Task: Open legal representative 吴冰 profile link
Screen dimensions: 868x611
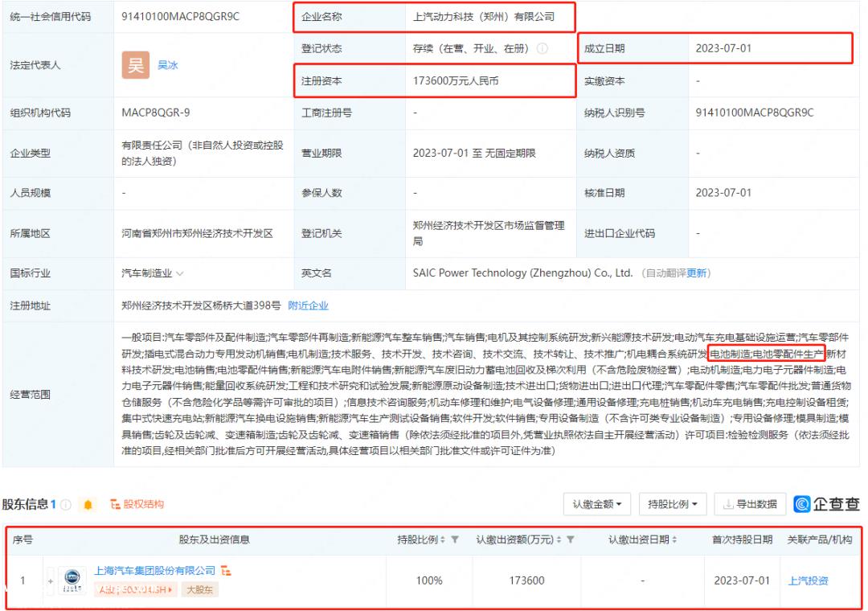Action: [168, 65]
